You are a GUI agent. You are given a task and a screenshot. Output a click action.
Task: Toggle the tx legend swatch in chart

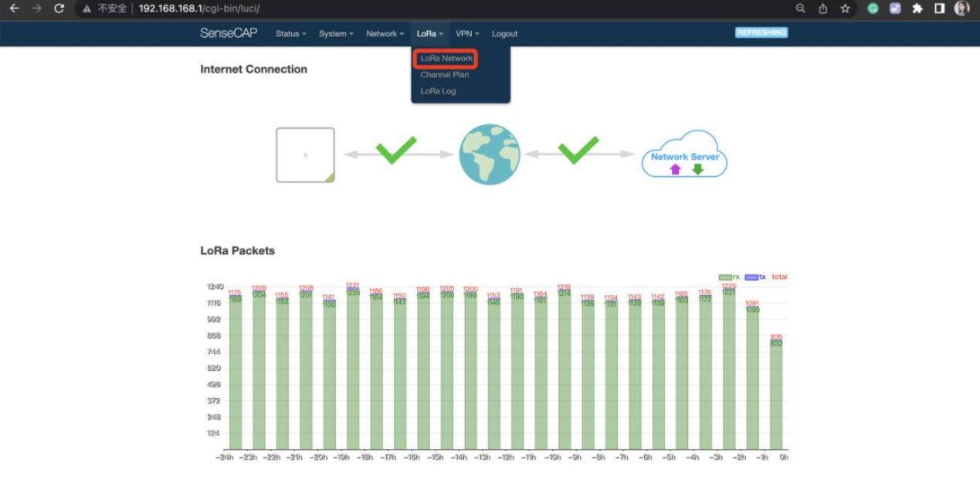(x=751, y=277)
